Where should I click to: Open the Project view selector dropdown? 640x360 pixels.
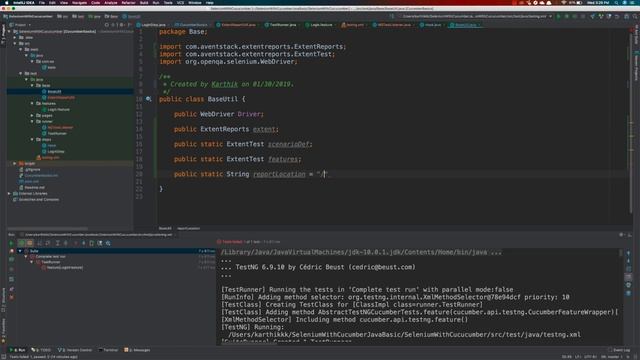pos(20,25)
